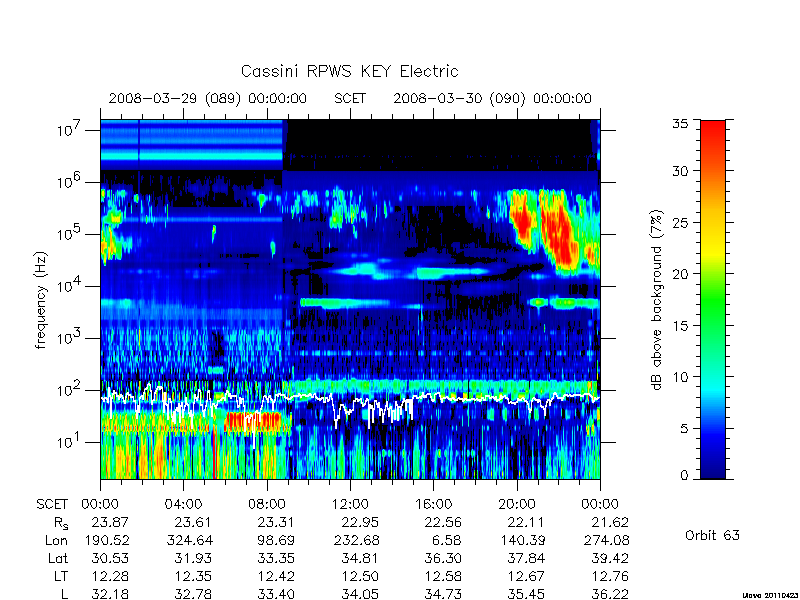Click the LT row label
The width and height of the screenshot is (800, 600).
pyautogui.click(x=61, y=576)
